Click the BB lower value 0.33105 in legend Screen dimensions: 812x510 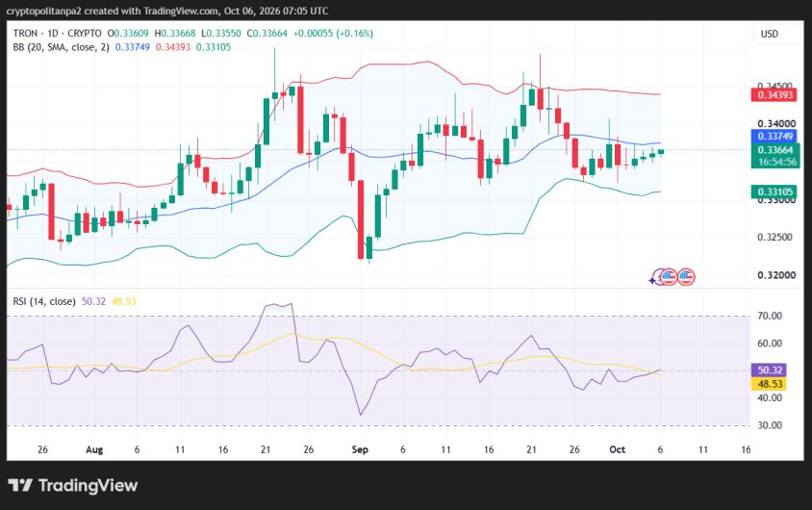214,47
